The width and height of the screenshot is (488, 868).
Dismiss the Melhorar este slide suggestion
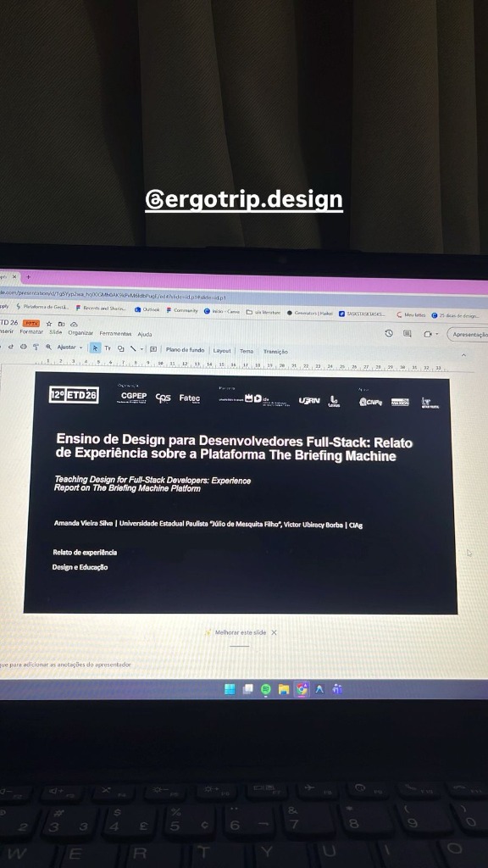pos(274,632)
